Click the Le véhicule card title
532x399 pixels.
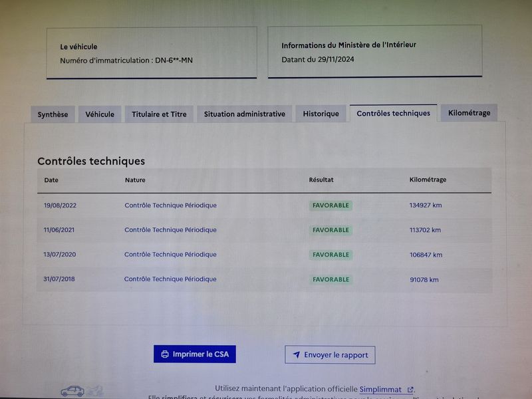point(78,47)
